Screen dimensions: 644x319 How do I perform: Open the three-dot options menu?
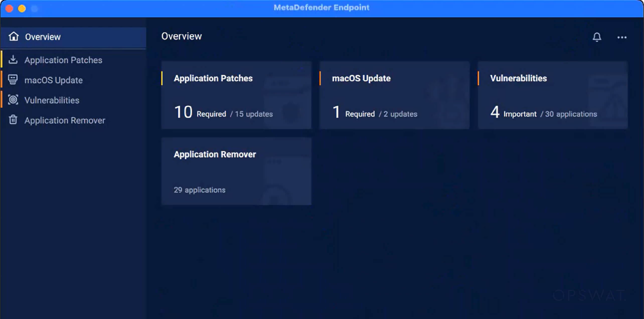click(x=622, y=38)
